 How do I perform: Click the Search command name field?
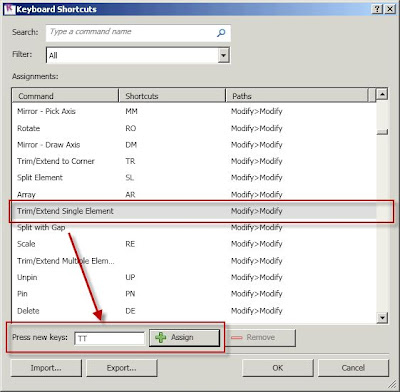[138, 33]
